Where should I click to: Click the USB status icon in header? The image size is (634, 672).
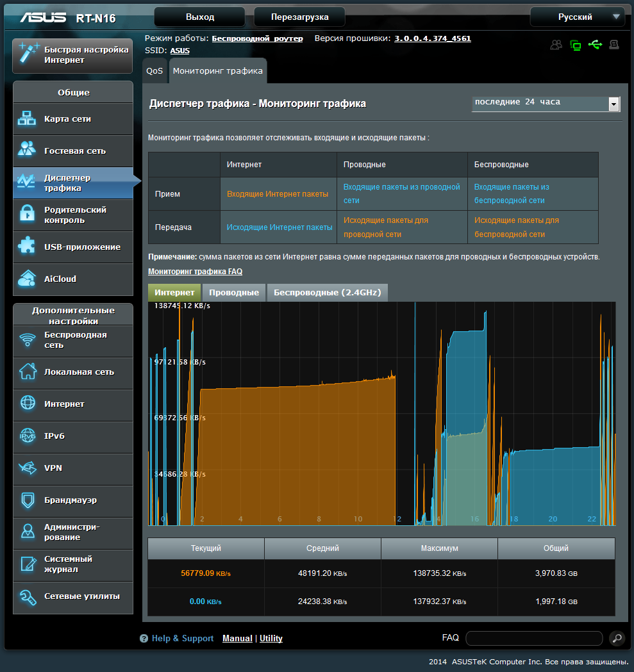(594, 45)
